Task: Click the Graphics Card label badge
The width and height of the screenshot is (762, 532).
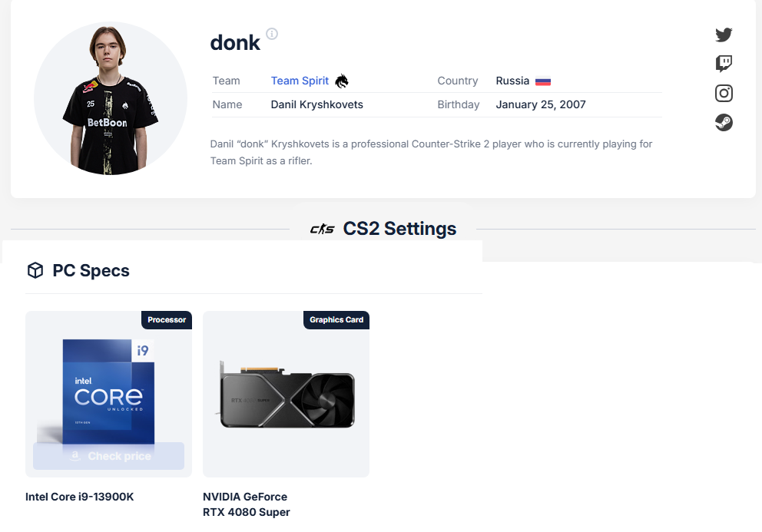Action: click(x=336, y=319)
